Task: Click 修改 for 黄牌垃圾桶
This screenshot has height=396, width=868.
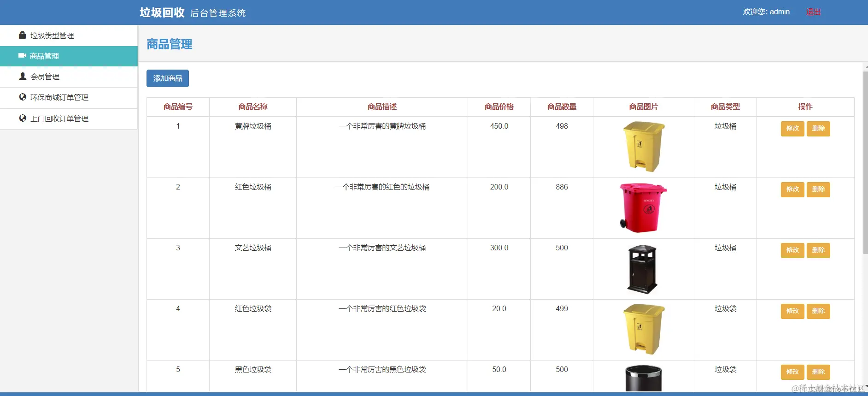Action: click(x=792, y=129)
